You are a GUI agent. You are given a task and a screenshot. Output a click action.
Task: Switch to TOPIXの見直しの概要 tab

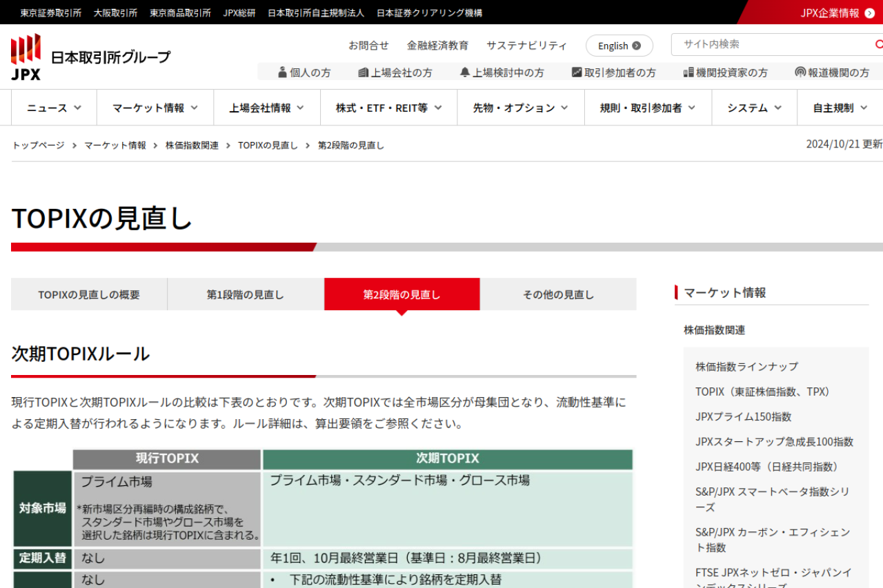click(x=89, y=294)
